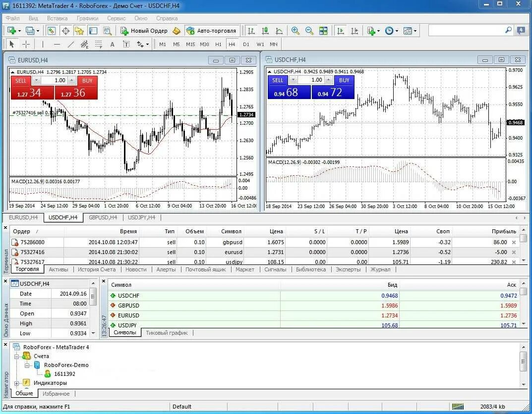This screenshot has height=414, width=532.
Task: Switch timeframe to M15
Action: (x=190, y=44)
